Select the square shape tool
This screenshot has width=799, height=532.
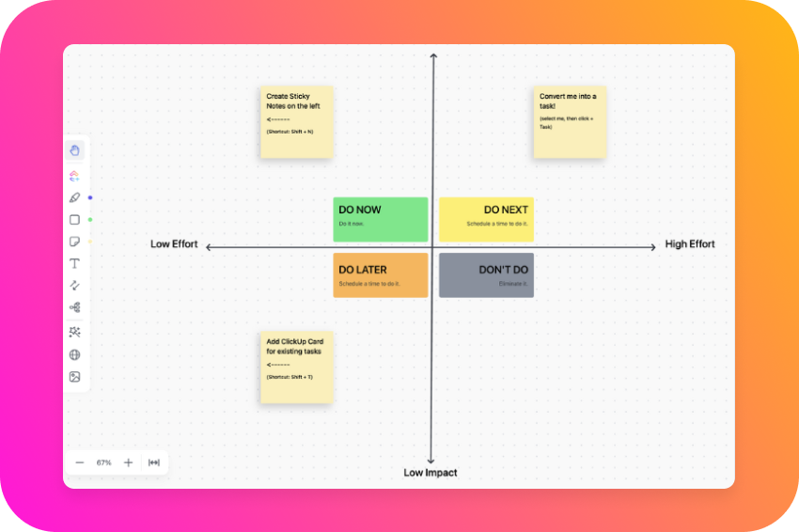point(74,220)
